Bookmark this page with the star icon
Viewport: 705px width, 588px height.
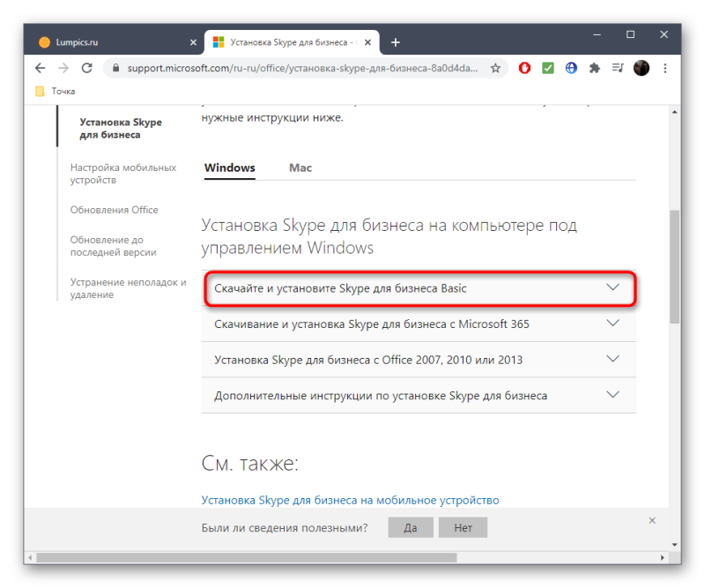495,68
